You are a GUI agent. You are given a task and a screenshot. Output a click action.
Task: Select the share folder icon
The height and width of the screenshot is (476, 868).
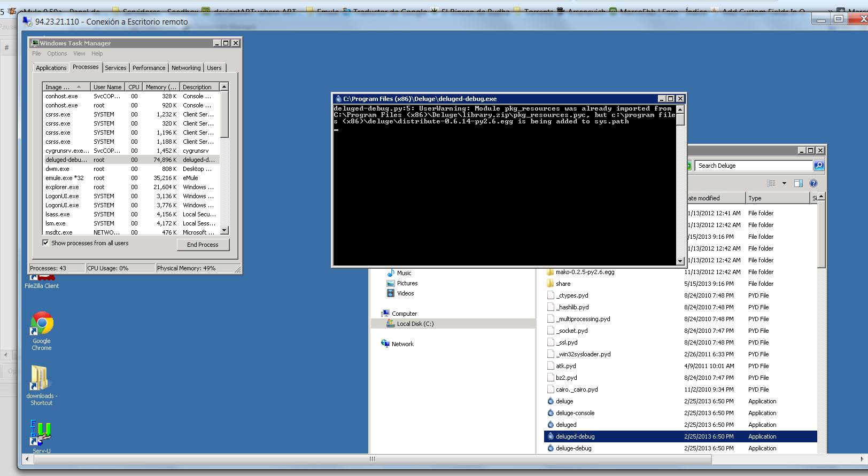pos(551,284)
